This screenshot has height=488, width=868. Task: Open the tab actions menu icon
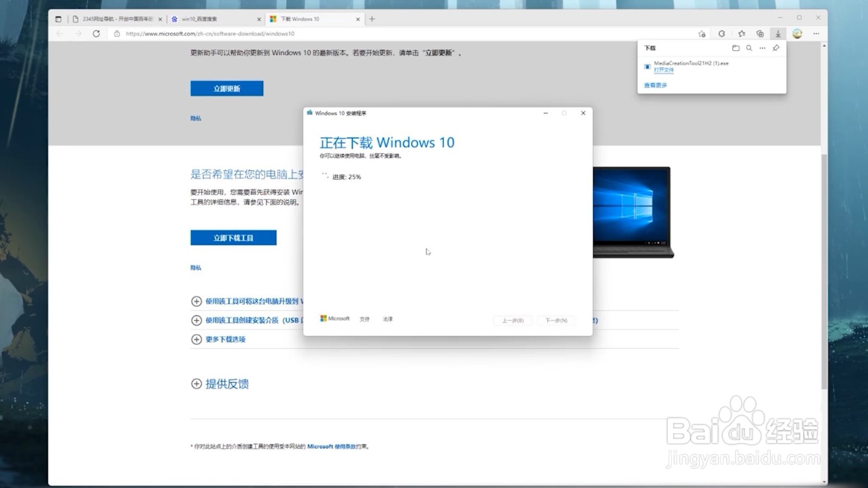pyautogui.click(x=58, y=19)
